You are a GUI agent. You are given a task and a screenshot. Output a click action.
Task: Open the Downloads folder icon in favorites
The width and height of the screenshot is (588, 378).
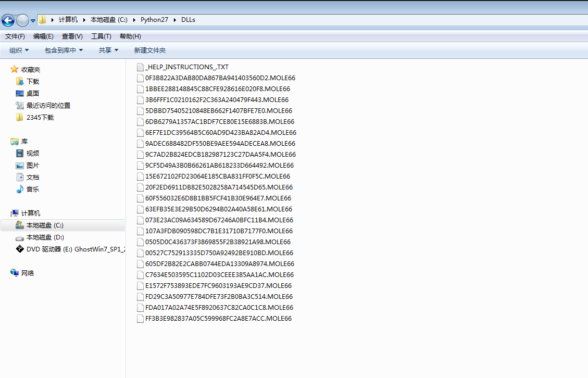pyautogui.click(x=20, y=82)
